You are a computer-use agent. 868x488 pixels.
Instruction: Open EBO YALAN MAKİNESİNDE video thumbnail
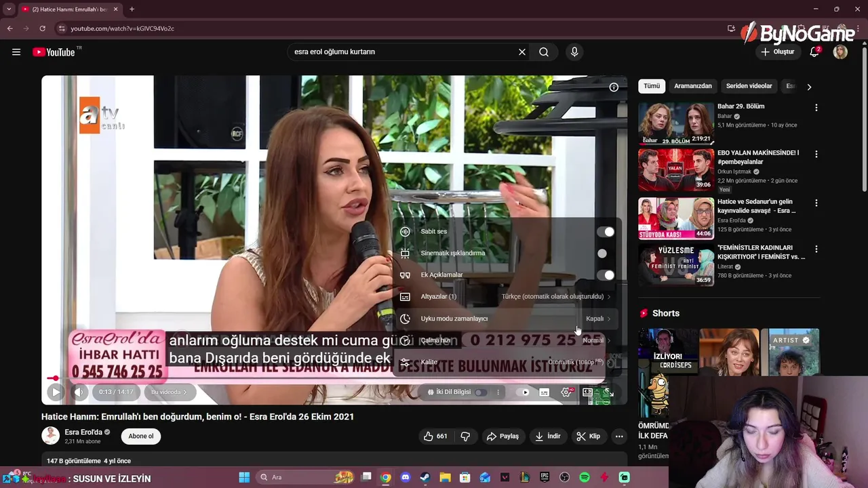pos(676,169)
